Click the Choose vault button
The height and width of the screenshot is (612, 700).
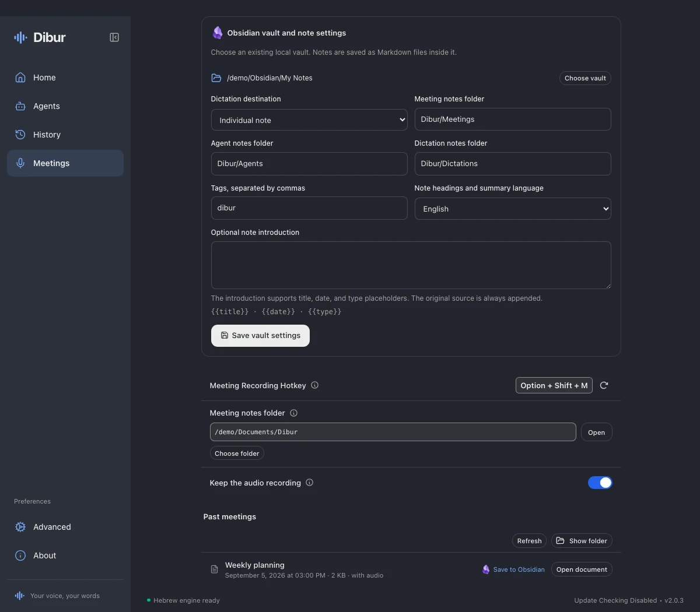coord(585,78)
